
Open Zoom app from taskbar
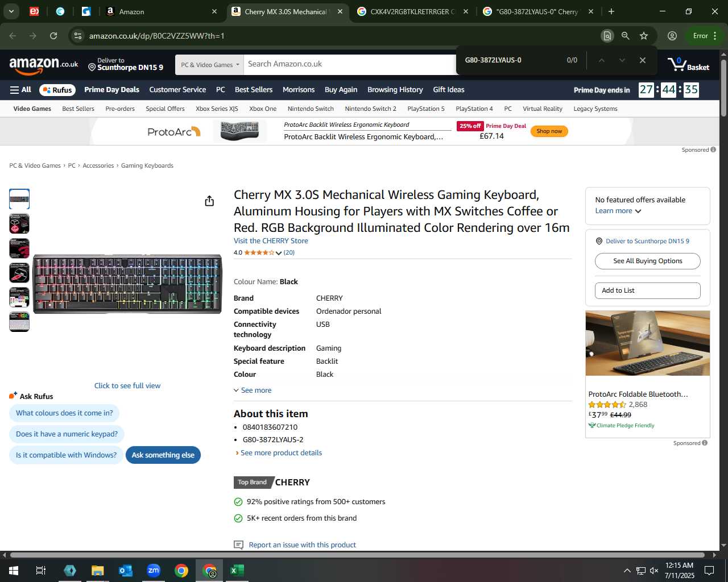[154, 570]
